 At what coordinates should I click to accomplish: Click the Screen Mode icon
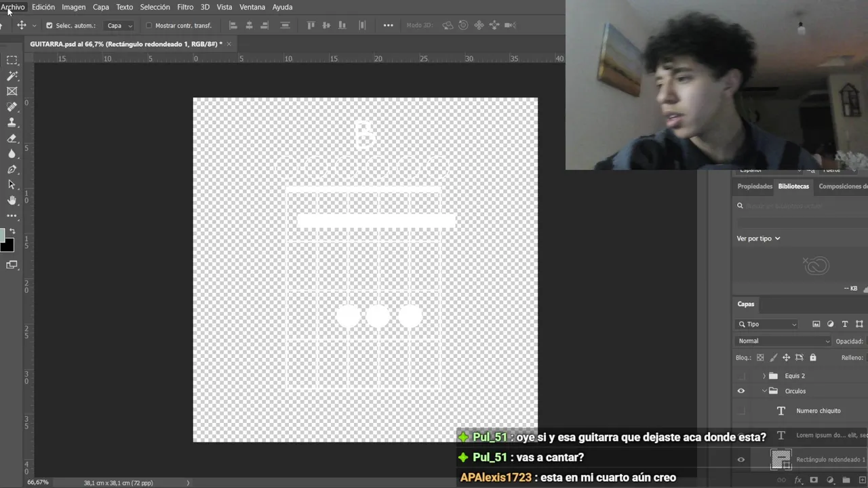[x=12, y=265]
